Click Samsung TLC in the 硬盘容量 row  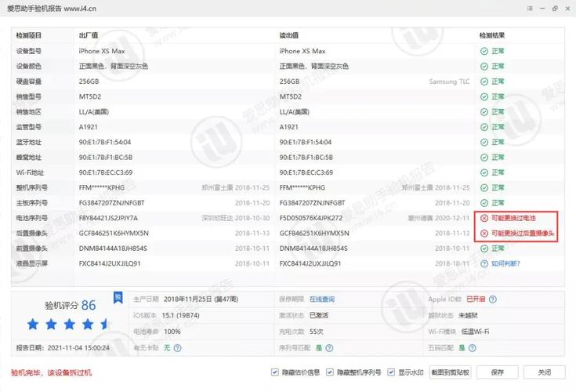(x=449, y=82)
